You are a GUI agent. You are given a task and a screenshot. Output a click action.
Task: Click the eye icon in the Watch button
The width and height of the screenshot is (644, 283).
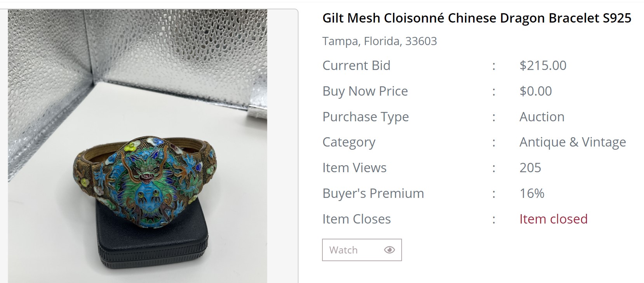pos(389,250)
